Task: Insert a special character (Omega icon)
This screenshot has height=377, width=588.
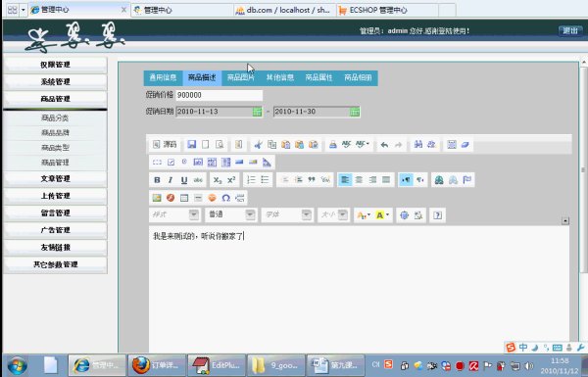Action: pyautogui.click(x=225, y=198)
